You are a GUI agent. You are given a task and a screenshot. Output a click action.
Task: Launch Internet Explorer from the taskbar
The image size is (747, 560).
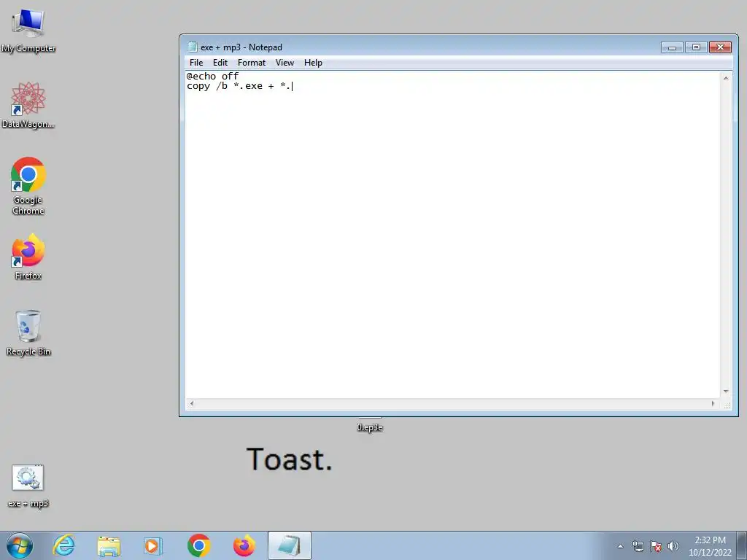coord(64,545)
